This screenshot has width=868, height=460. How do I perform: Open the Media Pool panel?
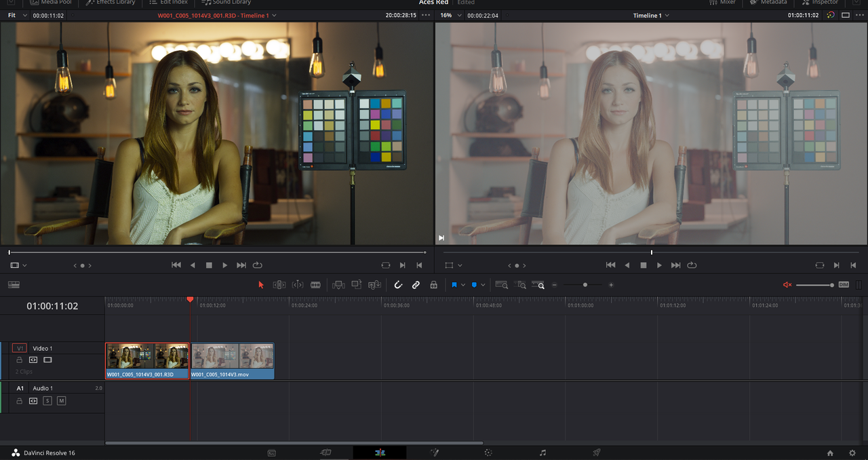pos(50,3)
